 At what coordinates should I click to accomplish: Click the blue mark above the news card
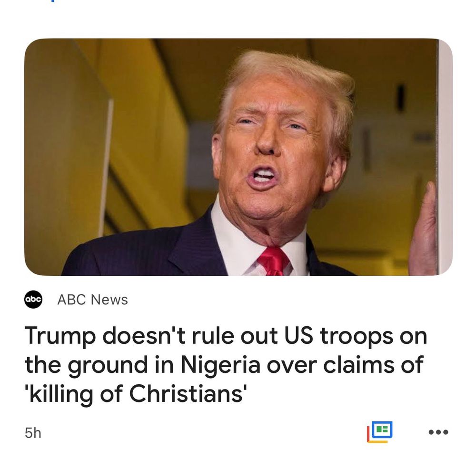53,0
